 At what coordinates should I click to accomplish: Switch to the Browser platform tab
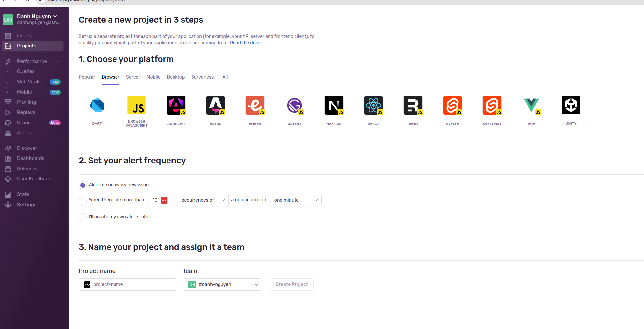[x=111, y=77]
